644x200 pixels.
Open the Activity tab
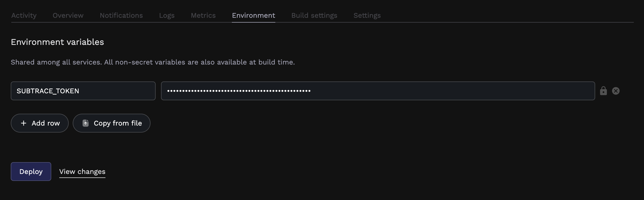click(24, 16)
